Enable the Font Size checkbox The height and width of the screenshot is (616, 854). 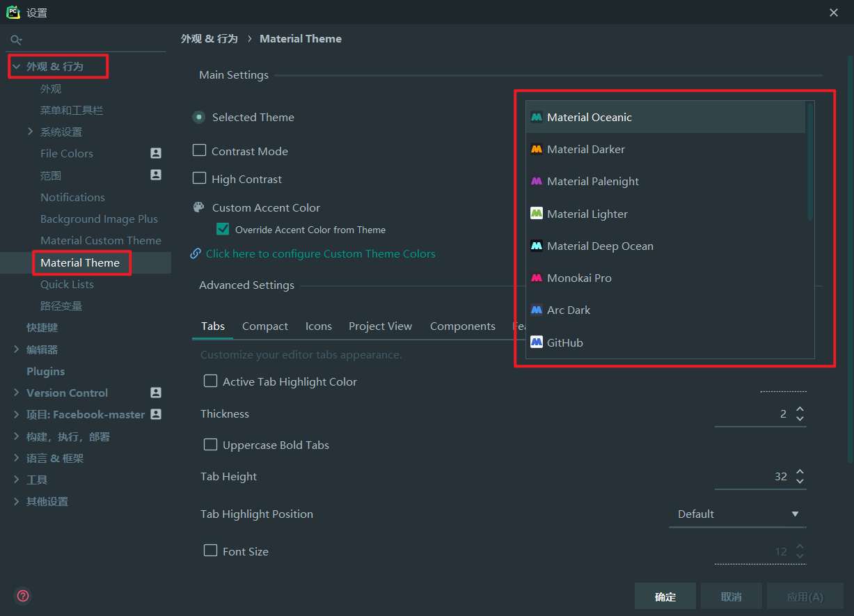210,551
